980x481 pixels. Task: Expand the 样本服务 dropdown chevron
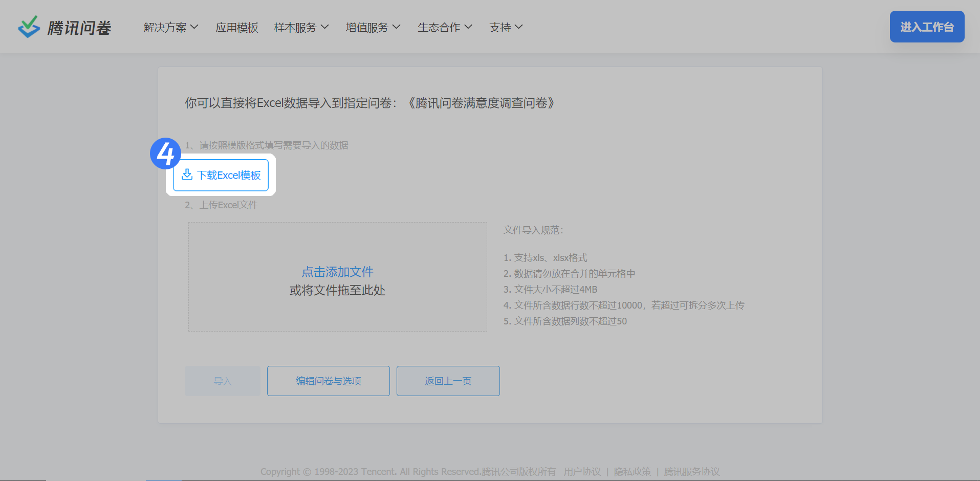[x=324, y=27]
